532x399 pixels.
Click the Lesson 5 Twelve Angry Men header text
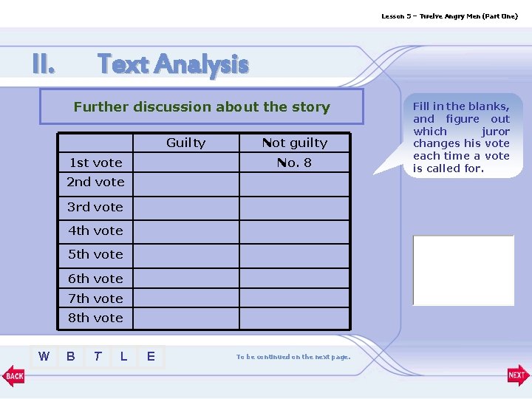(449, 16)
